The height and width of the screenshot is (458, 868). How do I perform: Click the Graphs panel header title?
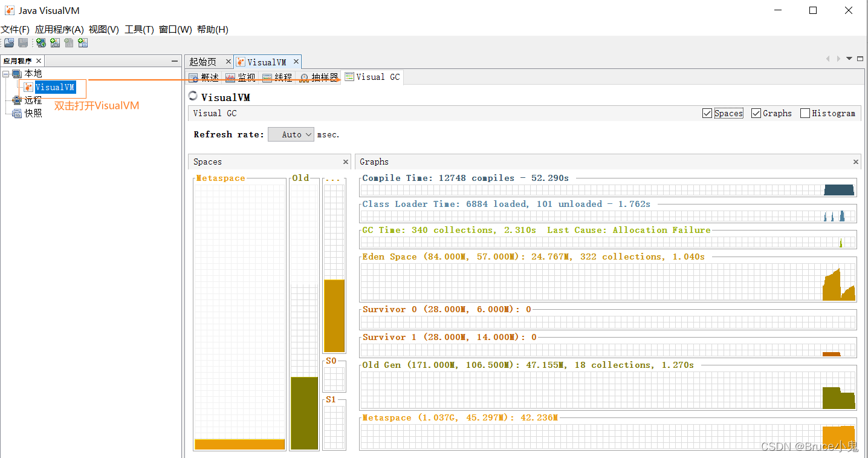click(x=374, y=162)
